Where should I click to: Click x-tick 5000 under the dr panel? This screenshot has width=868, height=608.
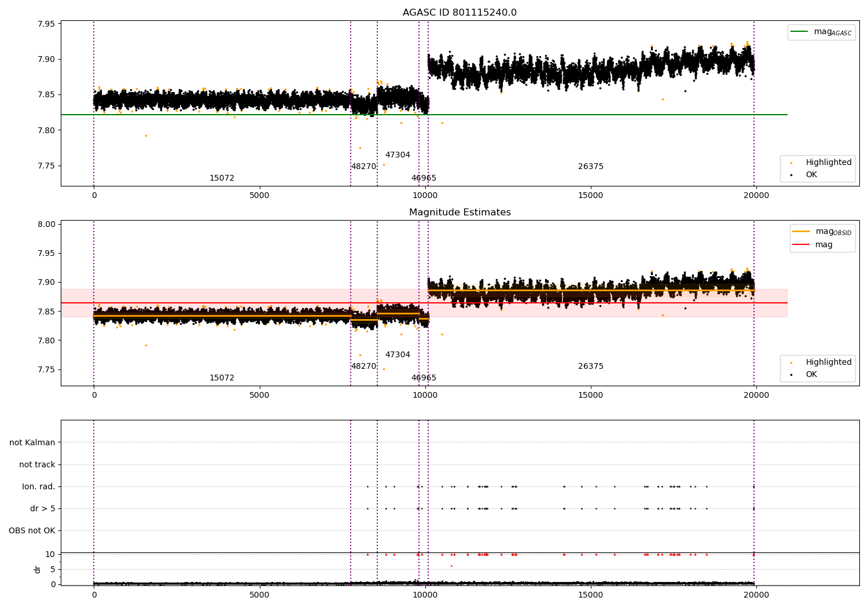259,595
